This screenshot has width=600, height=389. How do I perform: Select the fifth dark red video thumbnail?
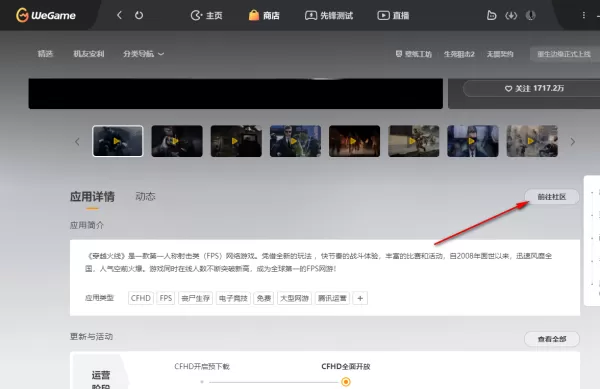pos(354,141)
